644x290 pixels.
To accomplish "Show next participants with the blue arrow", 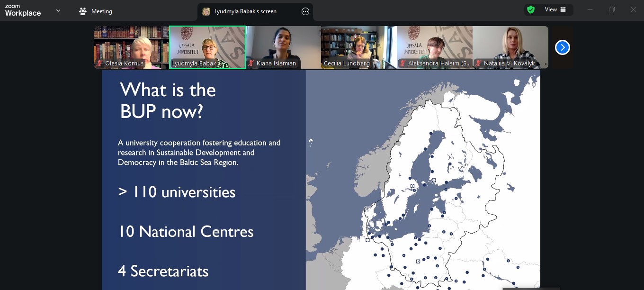I will (562, 47).
